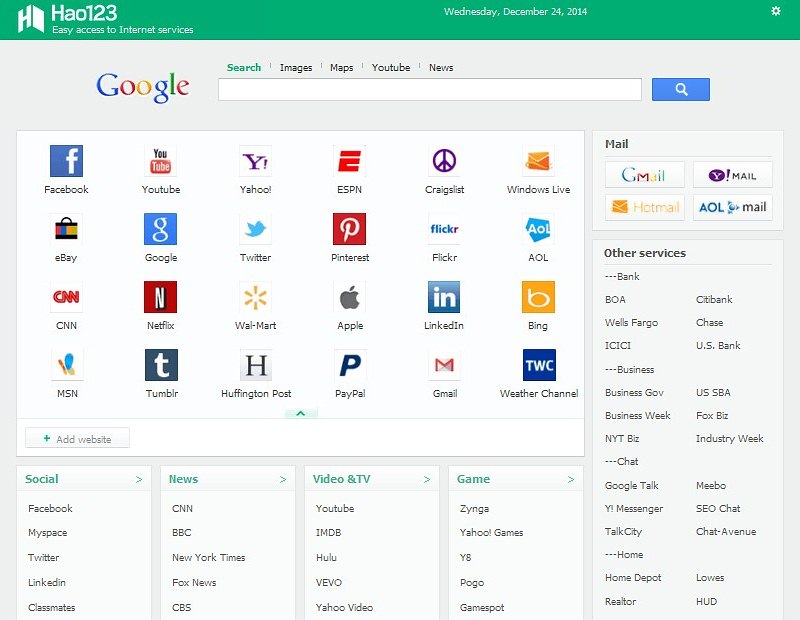Open the Windows Live envelope icon
This screenshot has height=620, width=800.
[538, 161]
